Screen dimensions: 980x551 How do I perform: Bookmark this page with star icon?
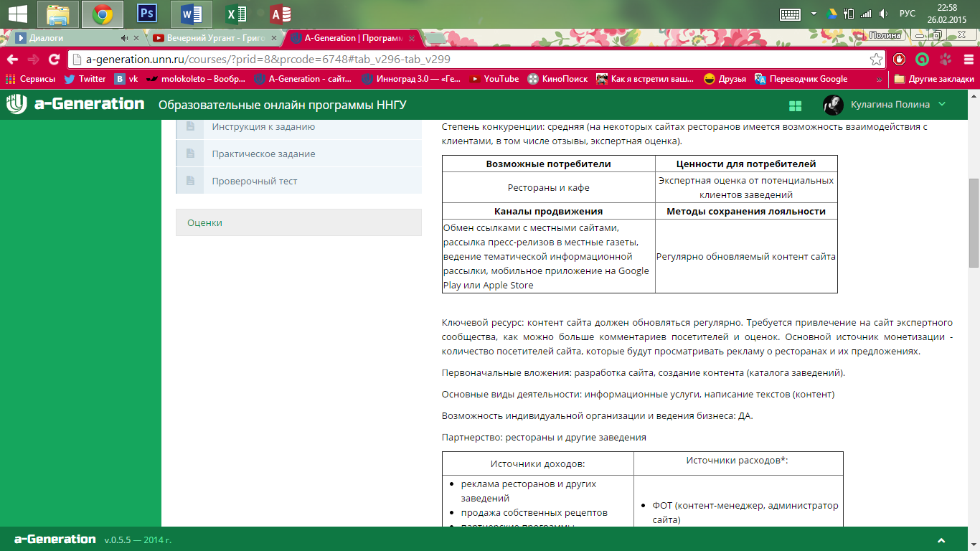coord(876,60)
